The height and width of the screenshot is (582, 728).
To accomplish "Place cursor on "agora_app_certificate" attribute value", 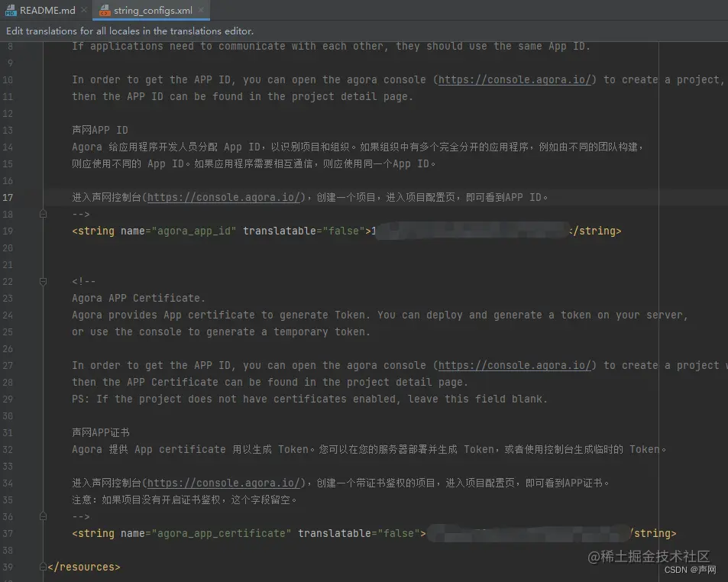I will [222, 533].
